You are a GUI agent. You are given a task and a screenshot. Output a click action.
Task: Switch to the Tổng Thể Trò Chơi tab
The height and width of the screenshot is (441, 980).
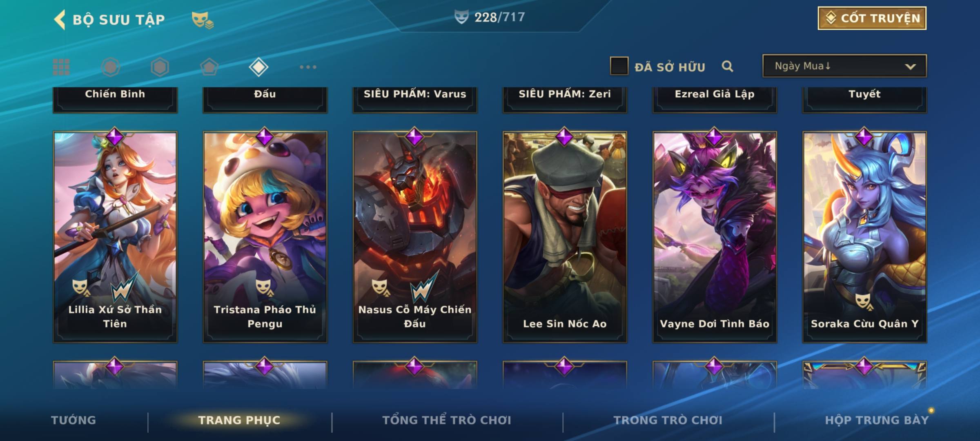pos(447,420)
